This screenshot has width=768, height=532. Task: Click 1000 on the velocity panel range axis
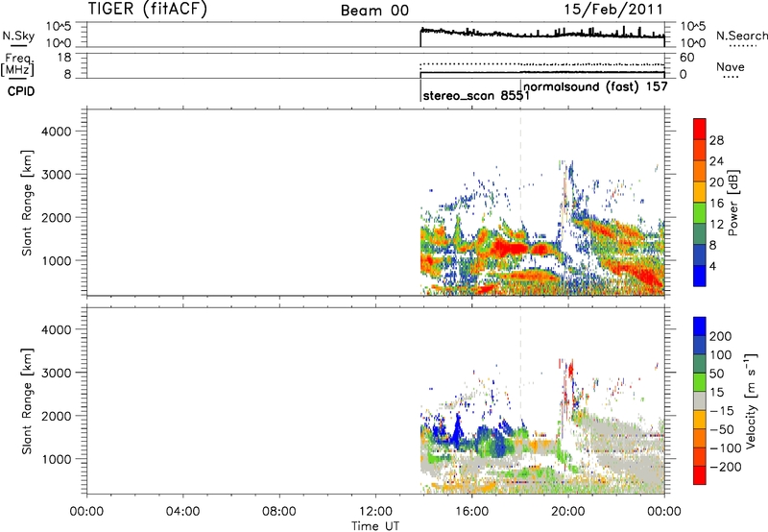tap(56, 459)
